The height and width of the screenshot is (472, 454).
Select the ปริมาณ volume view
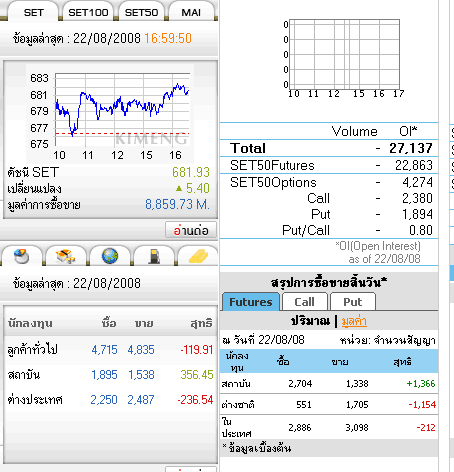(310, 321)
